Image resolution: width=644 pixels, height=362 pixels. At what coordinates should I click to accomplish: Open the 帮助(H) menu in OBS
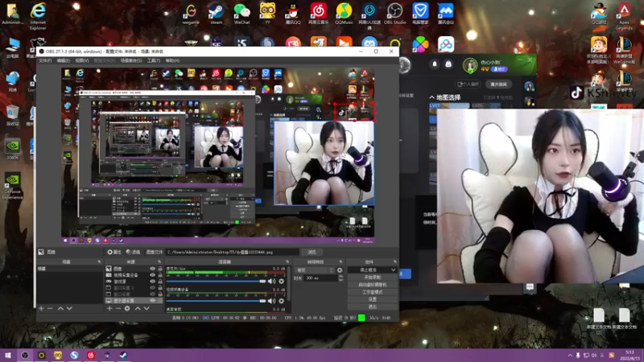pos(172,61)
